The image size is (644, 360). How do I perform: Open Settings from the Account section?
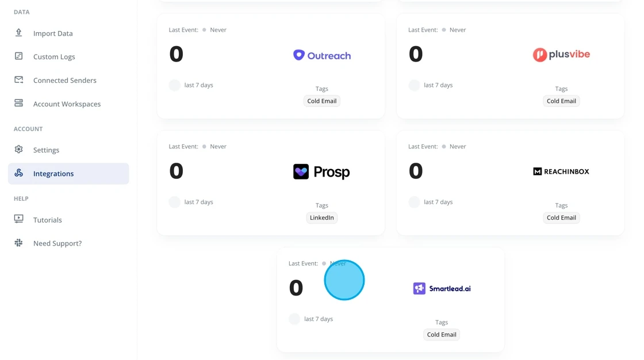point(46,150)
